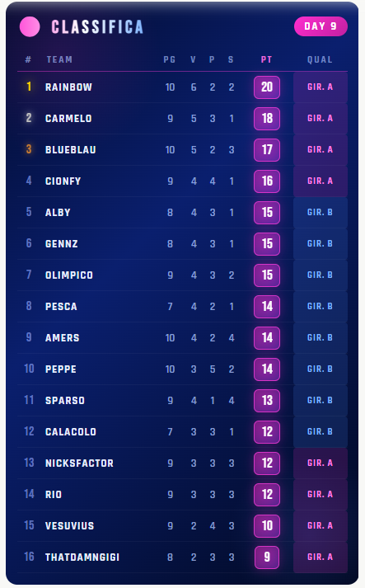Click CIONFY's GIR. A qualification tag
This screenshot has height=588, width=365.
pyautogui.click(x=320, y=181)
